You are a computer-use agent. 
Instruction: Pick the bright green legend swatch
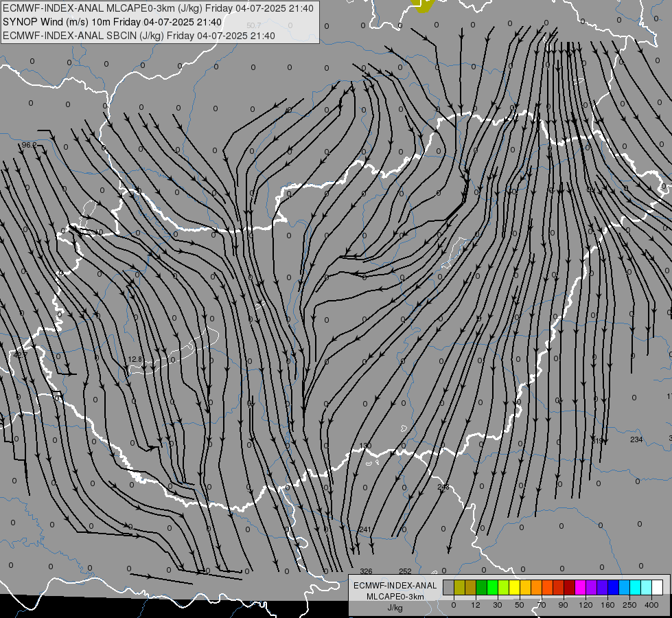tap(492, 587)
